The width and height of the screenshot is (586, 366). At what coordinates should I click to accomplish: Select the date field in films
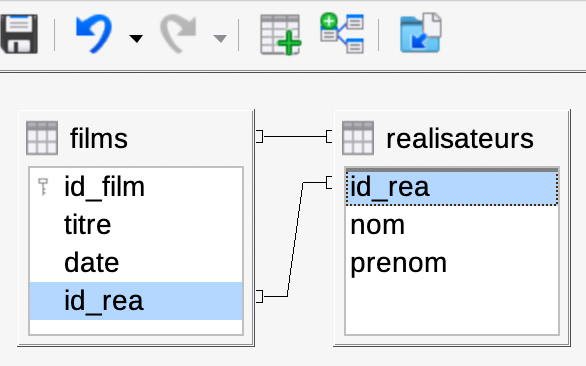point(136,263)
